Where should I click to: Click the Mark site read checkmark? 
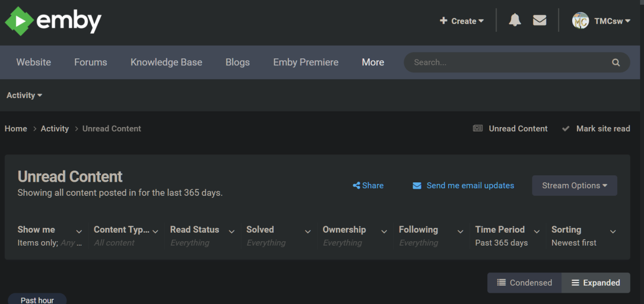point(566,129)
